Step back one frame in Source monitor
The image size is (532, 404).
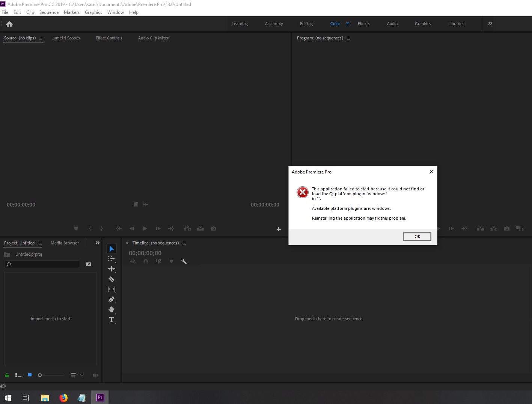coord(132,228)
